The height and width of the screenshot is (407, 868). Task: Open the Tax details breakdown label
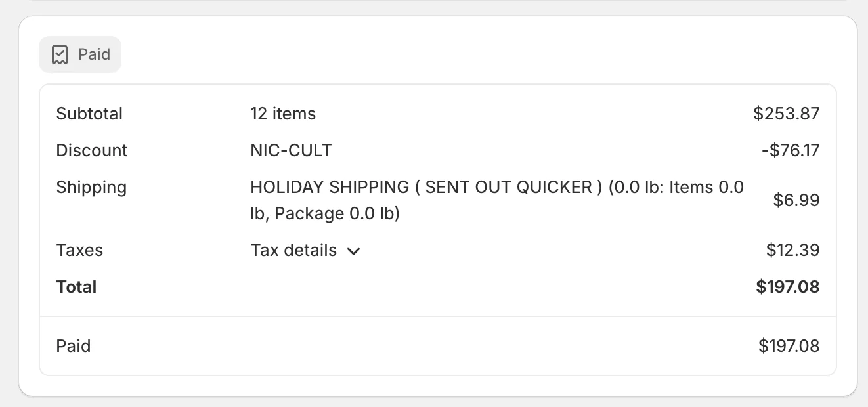point(293,250)
